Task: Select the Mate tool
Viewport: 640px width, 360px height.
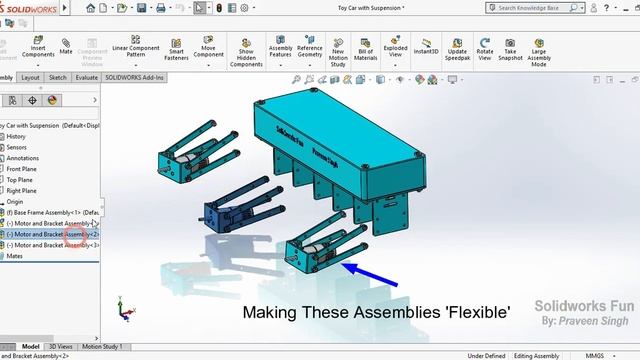Action: click(x=66, y=46)
